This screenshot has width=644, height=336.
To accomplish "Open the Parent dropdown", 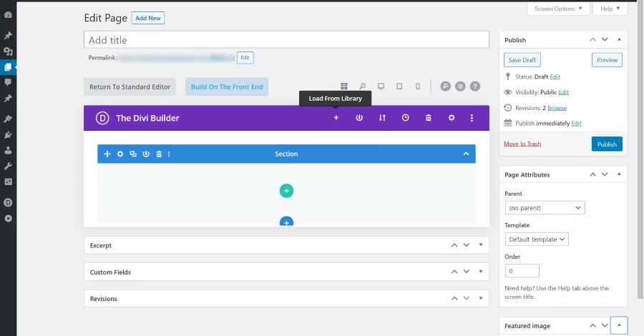I will coord(545,207).
